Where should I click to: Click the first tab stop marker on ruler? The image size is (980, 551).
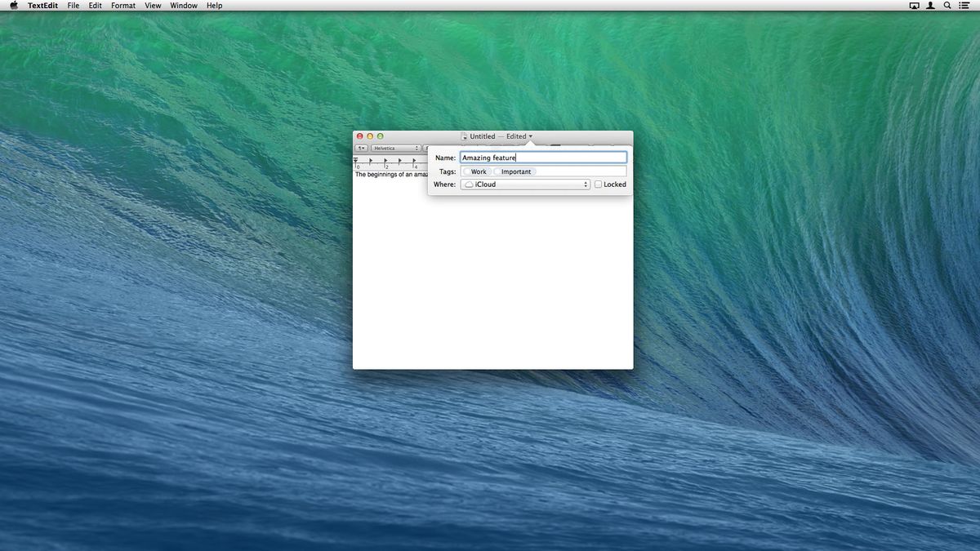[371, 161]
